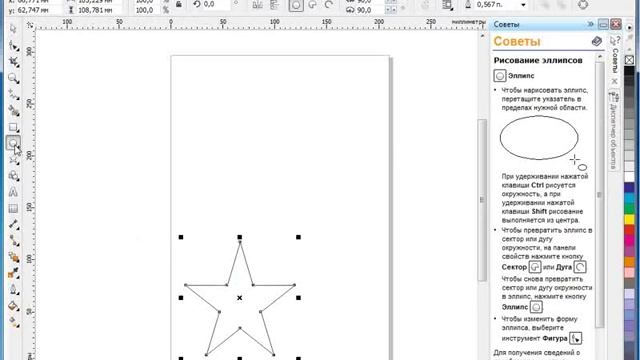The image size is (640, 360).
Task: Apply the black color swatch
Action: coord(629,71)
